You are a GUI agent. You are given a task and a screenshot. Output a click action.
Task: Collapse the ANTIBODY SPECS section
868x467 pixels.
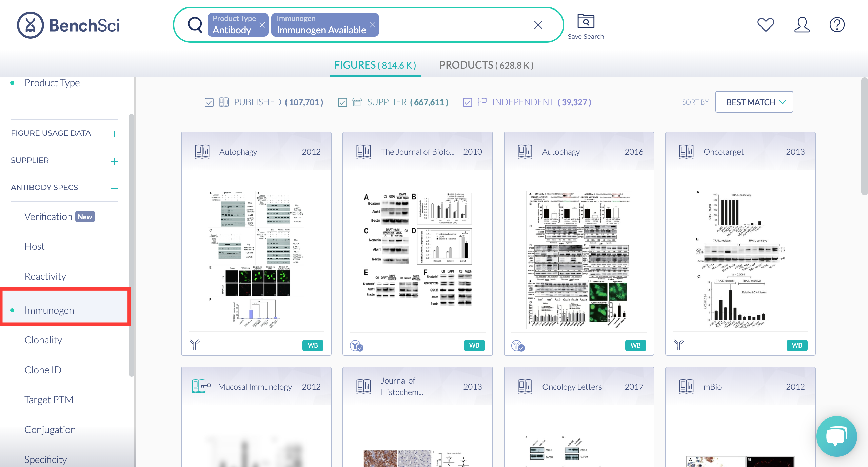pos(115,188)
